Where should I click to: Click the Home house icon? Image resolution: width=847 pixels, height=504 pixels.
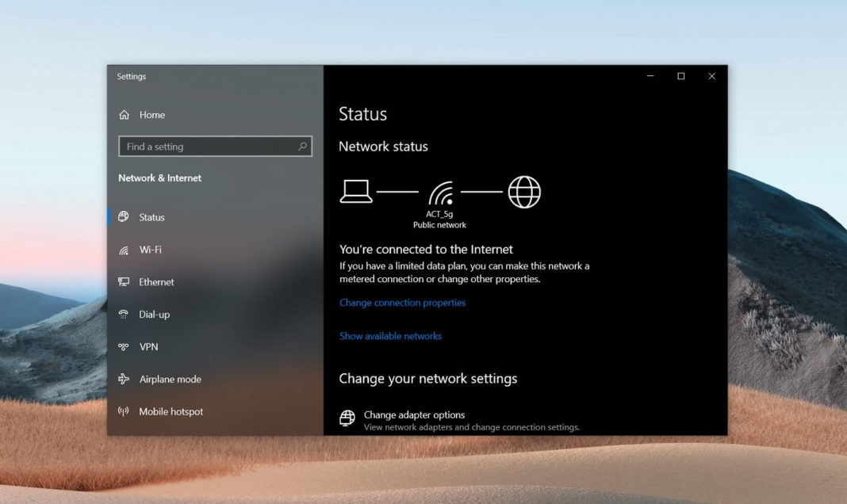pos(125,114)
